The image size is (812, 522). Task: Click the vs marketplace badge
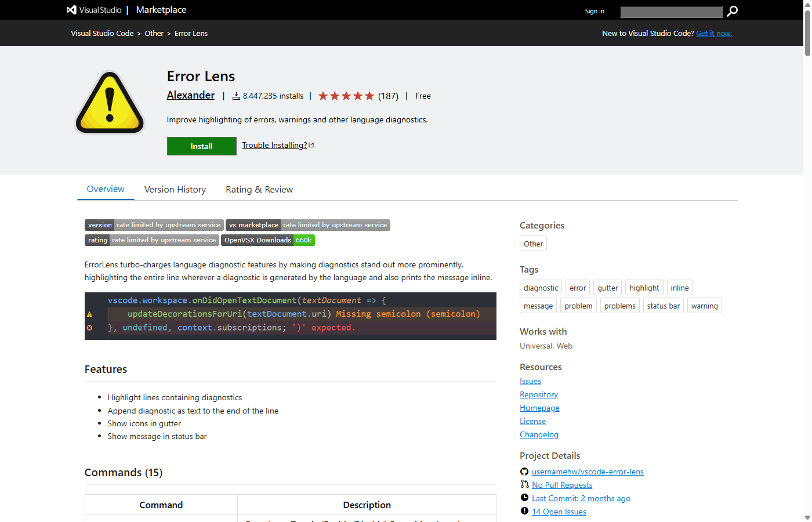(x=308, y=225)
